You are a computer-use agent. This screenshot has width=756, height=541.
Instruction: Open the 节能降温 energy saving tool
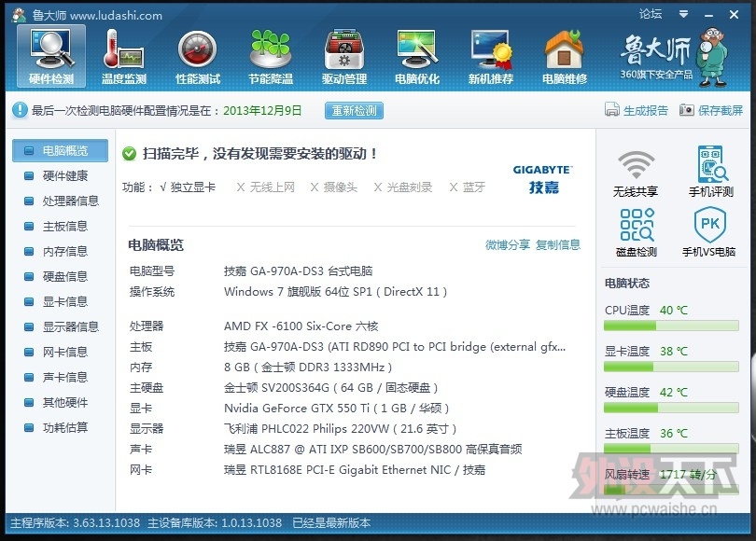pyautogui.click(x=271, y=57)
